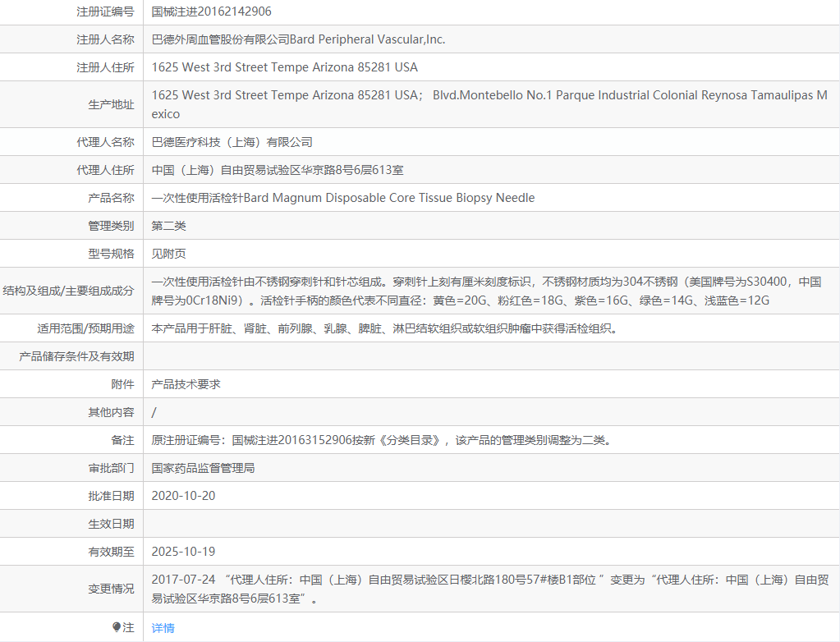Click the 管理类别 label
This screenshot has width=840, height=642.
coord(111,226)
